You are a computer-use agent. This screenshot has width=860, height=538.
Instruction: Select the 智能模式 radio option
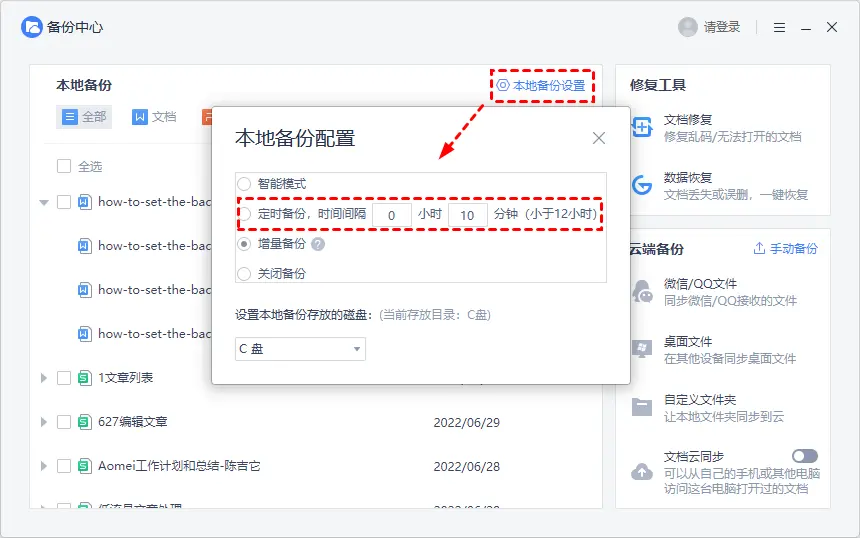[x=244, y=184]
